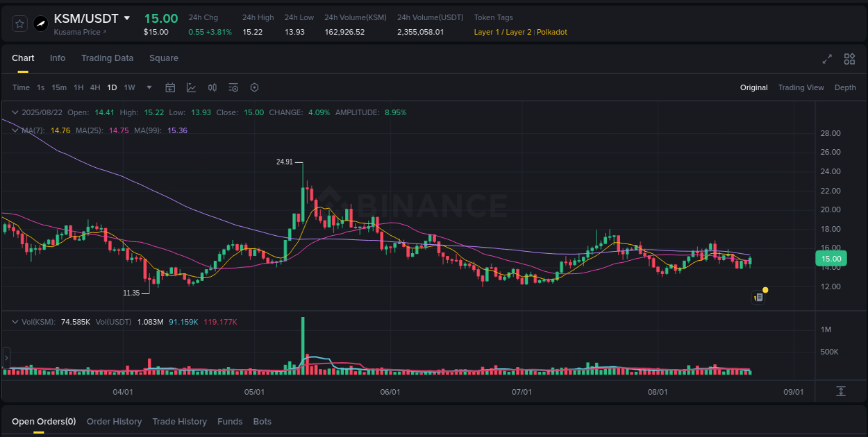This screenshot has width=868, height=437.
Task: Select the chart style icon
Action: (190, 87)
